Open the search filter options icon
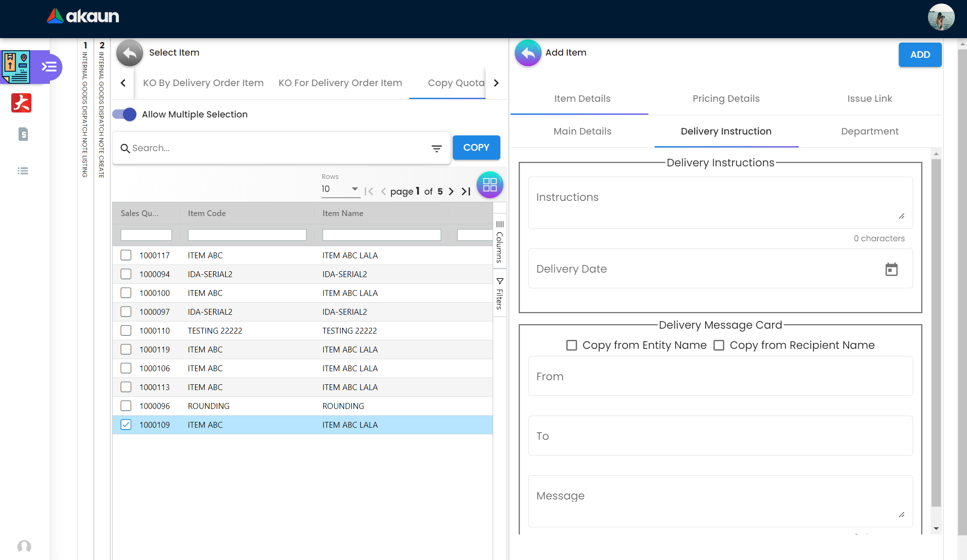The width and height of the screenshot is (967, 560). click(437, 148)
